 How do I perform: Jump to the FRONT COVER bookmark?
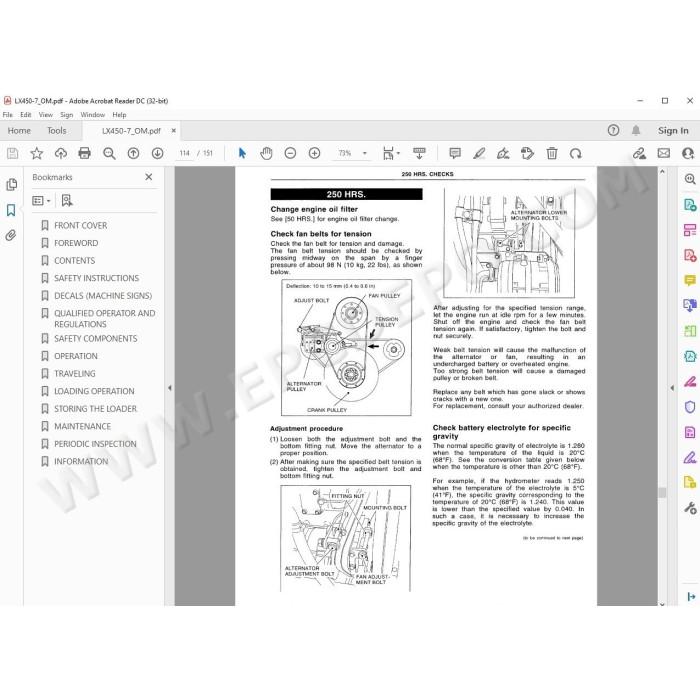(x=81, y=225)
